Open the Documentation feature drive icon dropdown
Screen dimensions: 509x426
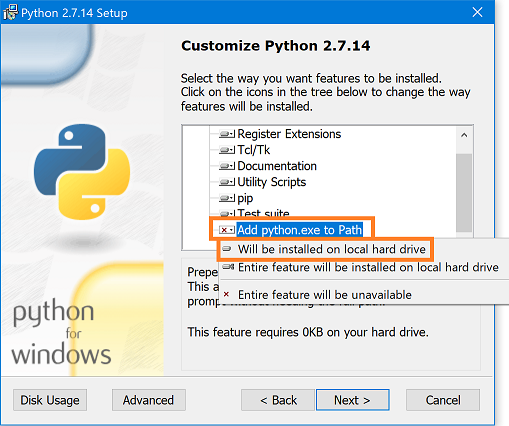click(x=227, y=166)
